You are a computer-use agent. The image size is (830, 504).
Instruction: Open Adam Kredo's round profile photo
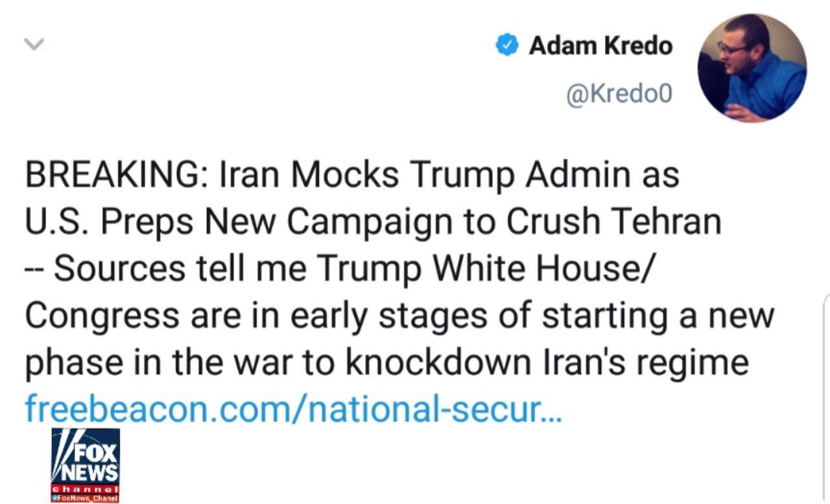[752, 68]
